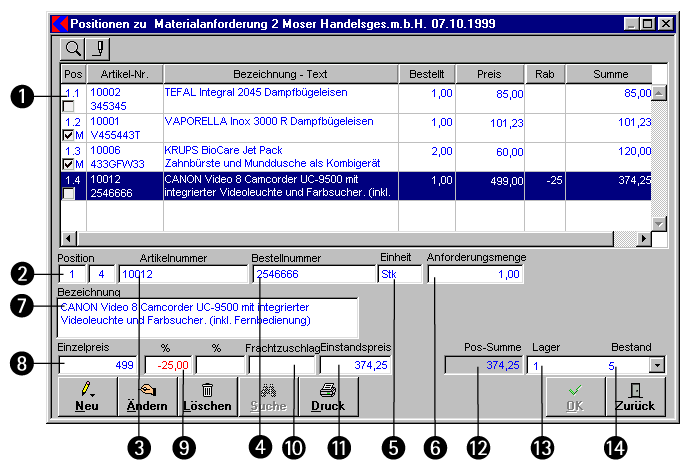Minimize the Positionen window
Screen dimensions: 690x470
[632, 24]
